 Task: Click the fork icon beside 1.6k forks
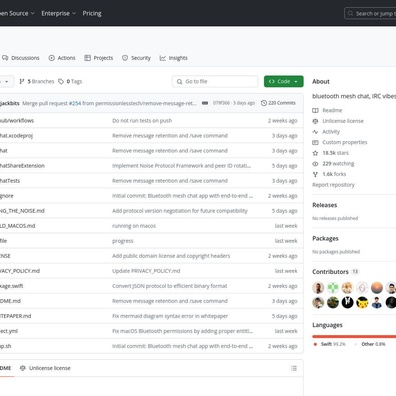(x=315, y=174)
